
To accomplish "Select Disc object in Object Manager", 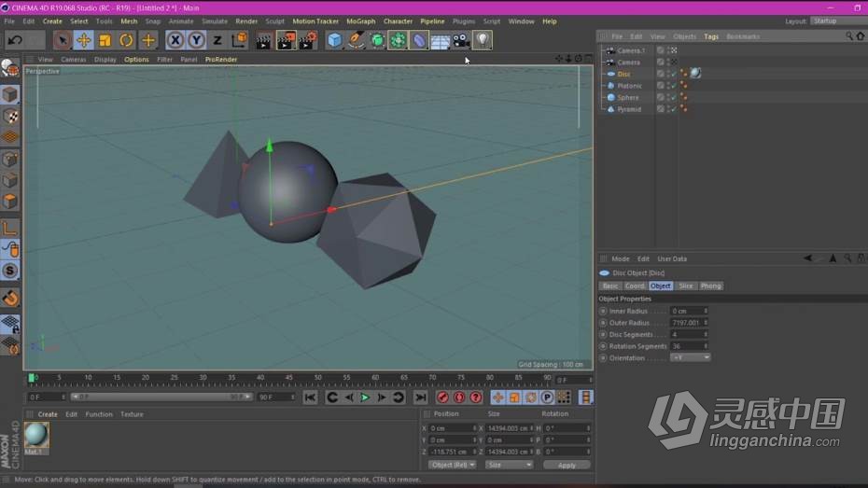I will (x=623, y=74).
